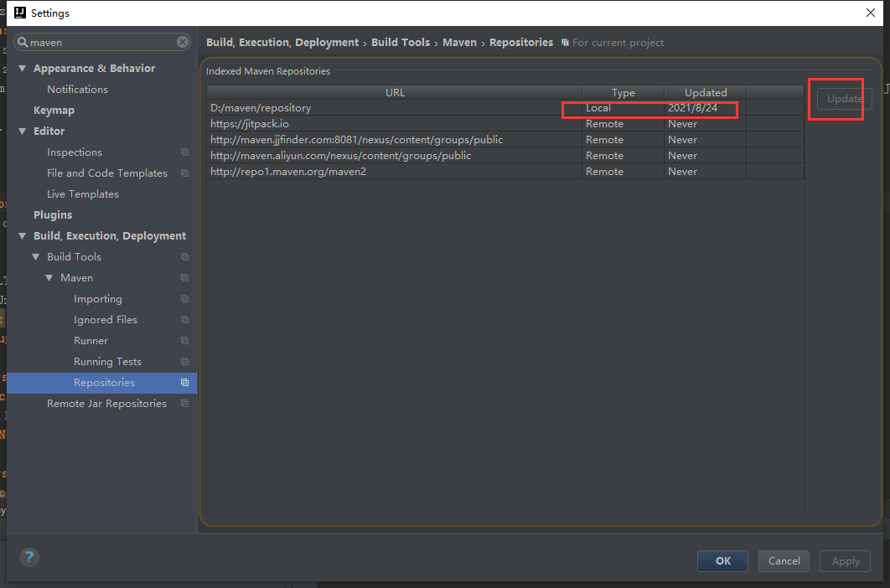Collapse the Appearance & Behavior section
890x588 pixels.
point(22,69)
